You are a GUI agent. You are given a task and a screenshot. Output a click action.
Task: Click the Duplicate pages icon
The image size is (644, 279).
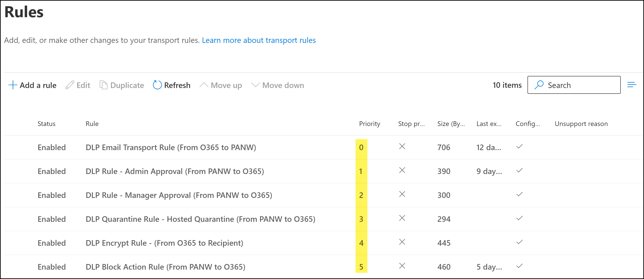pos(104,85)
